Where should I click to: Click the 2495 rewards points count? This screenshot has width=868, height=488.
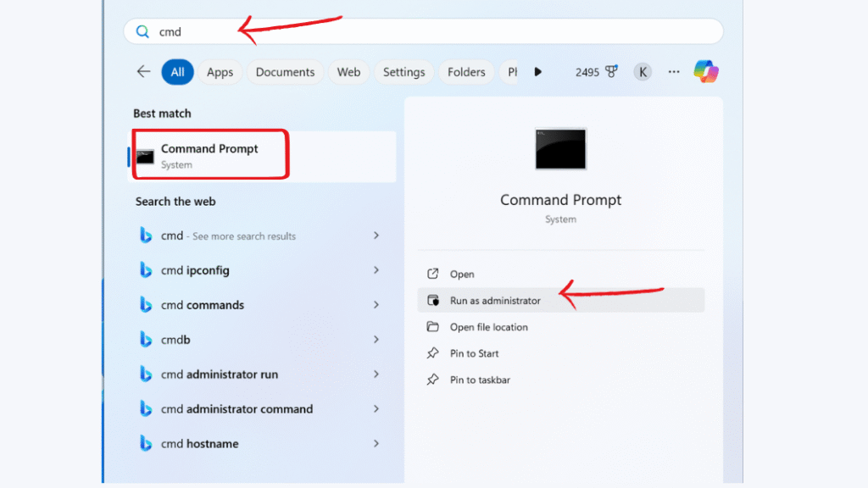587,73
